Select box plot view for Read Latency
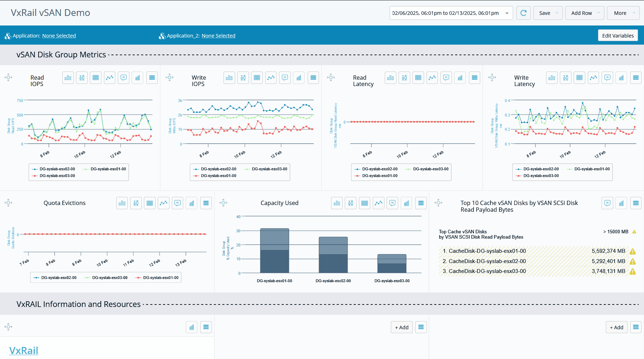644x359 pixels. (404, 78)
